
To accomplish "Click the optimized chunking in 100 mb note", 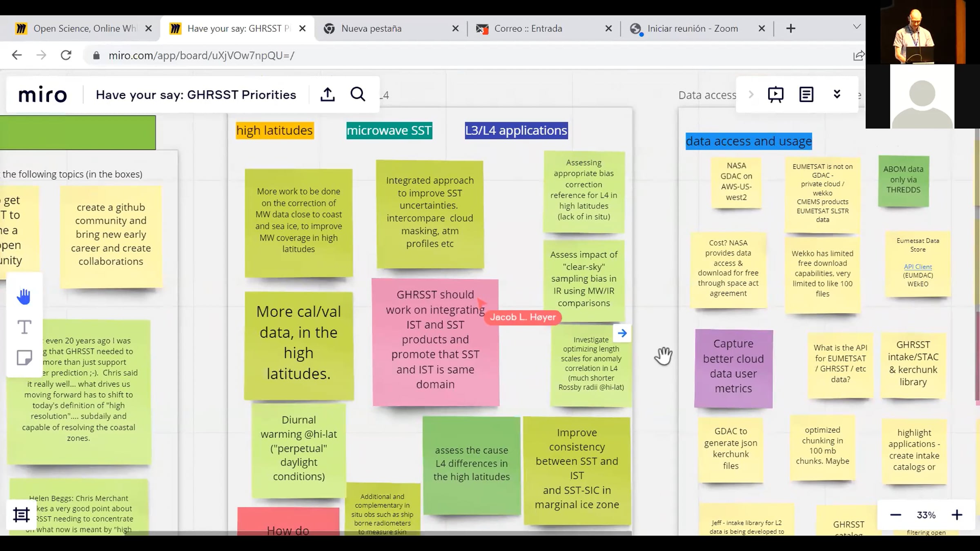I will pyautogui.click(x=822, y=447).
